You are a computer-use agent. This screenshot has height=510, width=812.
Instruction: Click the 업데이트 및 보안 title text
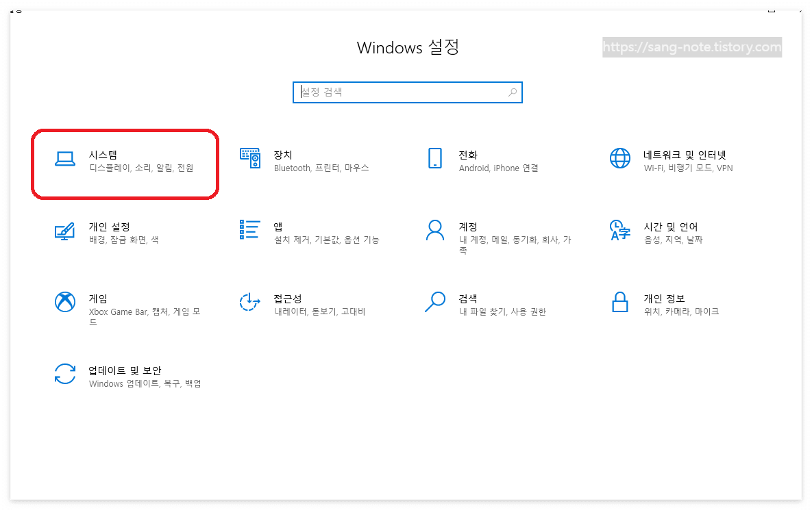tap(125, 370)
